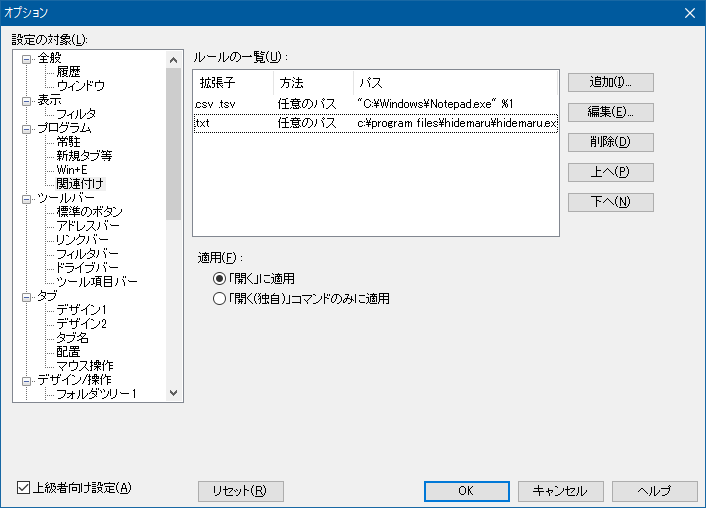The height and width of the screenshot is (508, 706).
Task: Move the rule down with 下へ
Action: (610, 202)
